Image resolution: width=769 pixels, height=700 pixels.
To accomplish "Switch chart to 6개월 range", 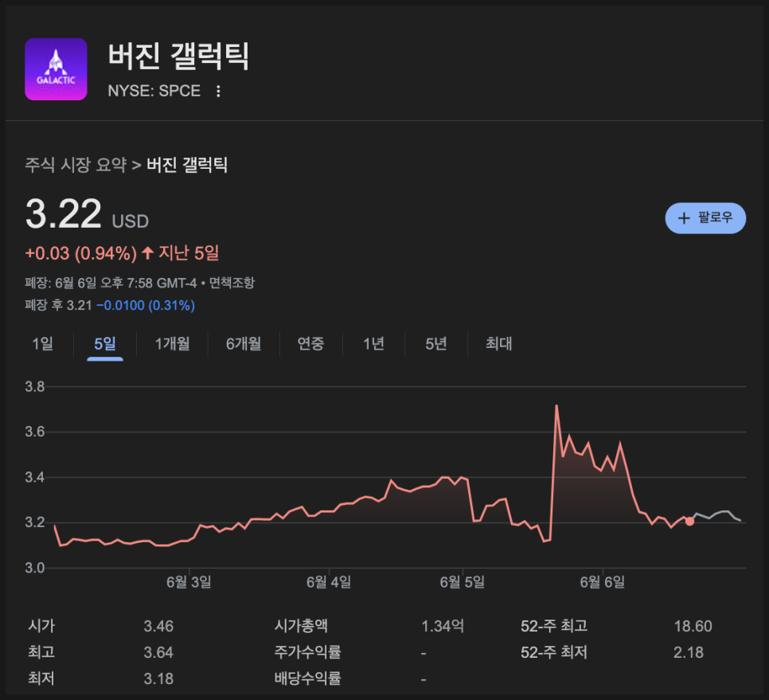I will coord(244,343).
